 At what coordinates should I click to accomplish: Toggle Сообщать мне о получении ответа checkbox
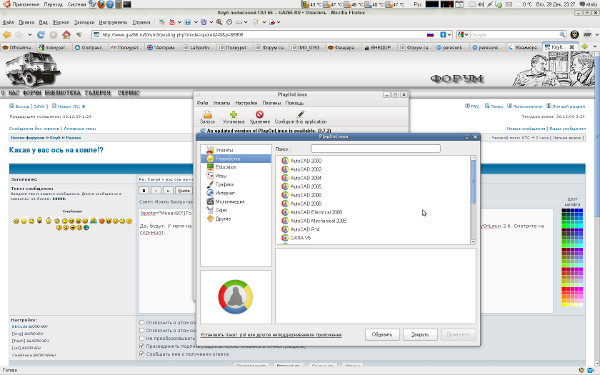pyautogui.click(x=142, y=354)
